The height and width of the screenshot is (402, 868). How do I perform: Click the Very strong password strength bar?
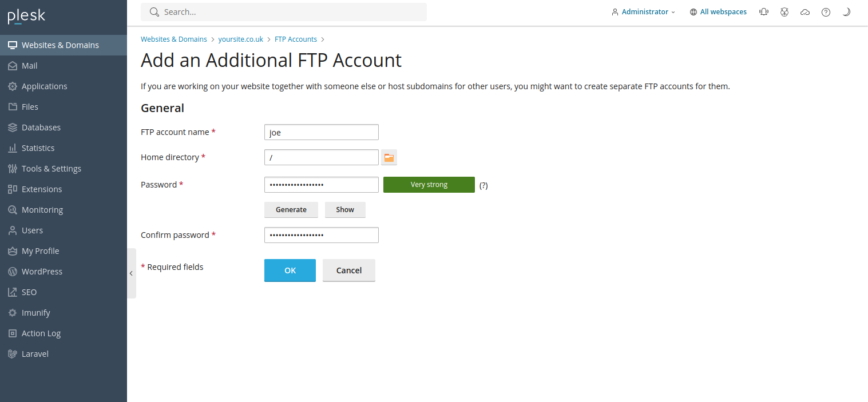[429, 184]
